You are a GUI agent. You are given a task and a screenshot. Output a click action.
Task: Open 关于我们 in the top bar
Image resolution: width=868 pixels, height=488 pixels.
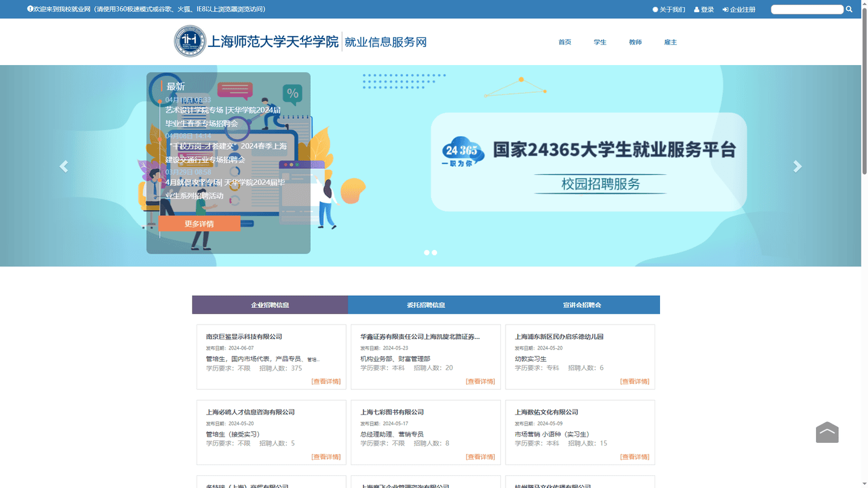[669, 10]
